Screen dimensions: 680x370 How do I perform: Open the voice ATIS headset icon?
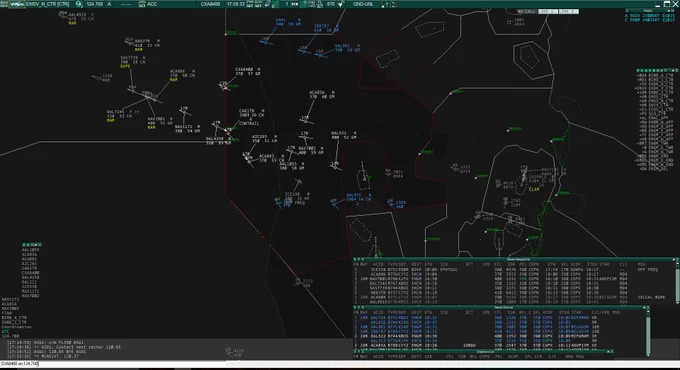pyautogui.click(x=79, y=4)
